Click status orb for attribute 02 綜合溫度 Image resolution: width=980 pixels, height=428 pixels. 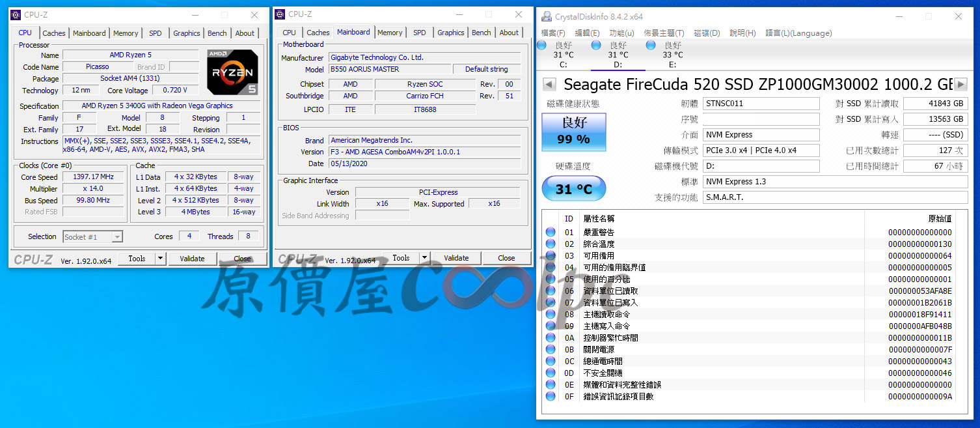(551, 244)
